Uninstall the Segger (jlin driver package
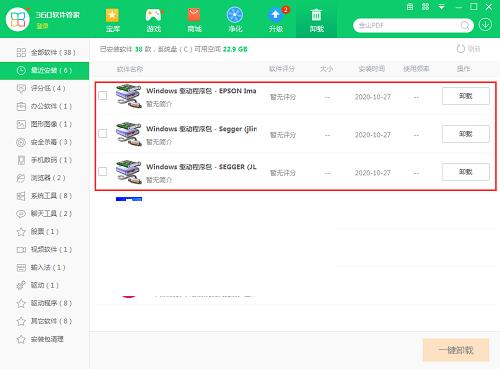This screenshot has height=369, width=500. 466,134
